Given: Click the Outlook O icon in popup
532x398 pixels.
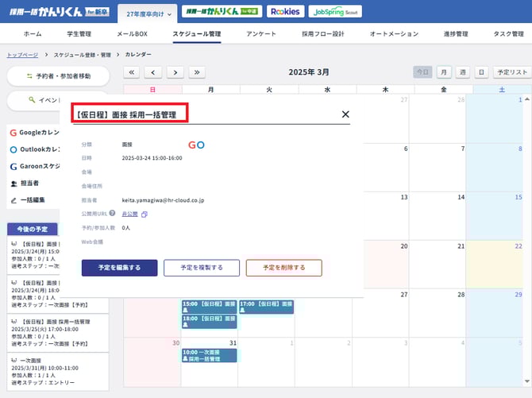Looking at the screenshot, I should click(201, 145).
